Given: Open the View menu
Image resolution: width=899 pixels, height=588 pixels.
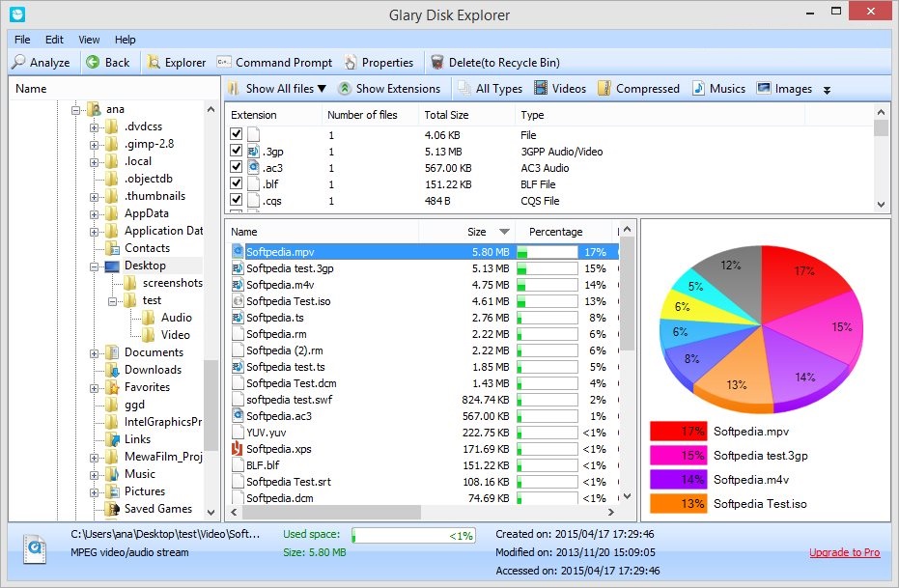Looking at the screenshot, I should [88, 40].
